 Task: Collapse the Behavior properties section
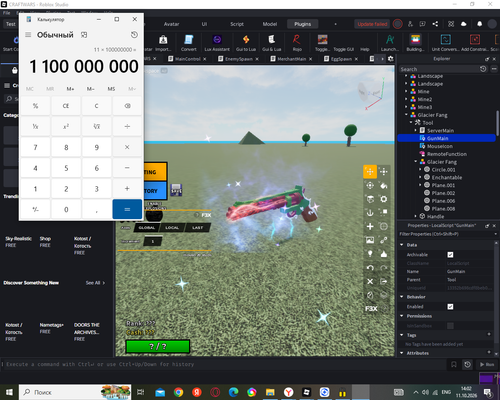click(x=402, y=297)
